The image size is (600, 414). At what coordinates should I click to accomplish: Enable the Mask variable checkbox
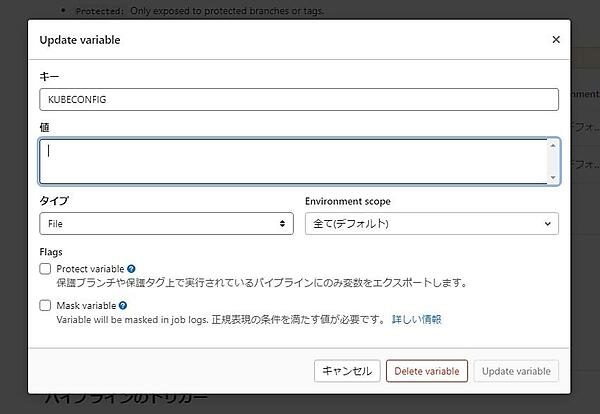pyautogui.click(x=45, y=305)
